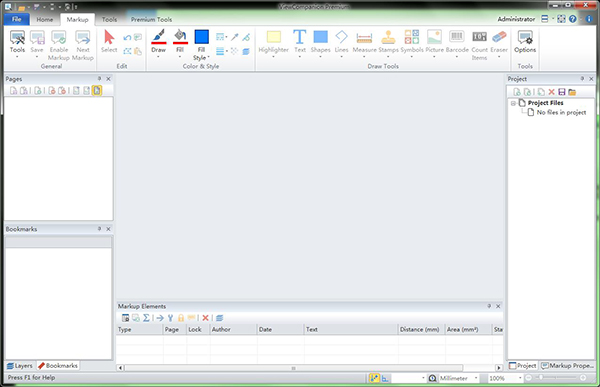Select the Eraser tool

(x=499, y=43)
